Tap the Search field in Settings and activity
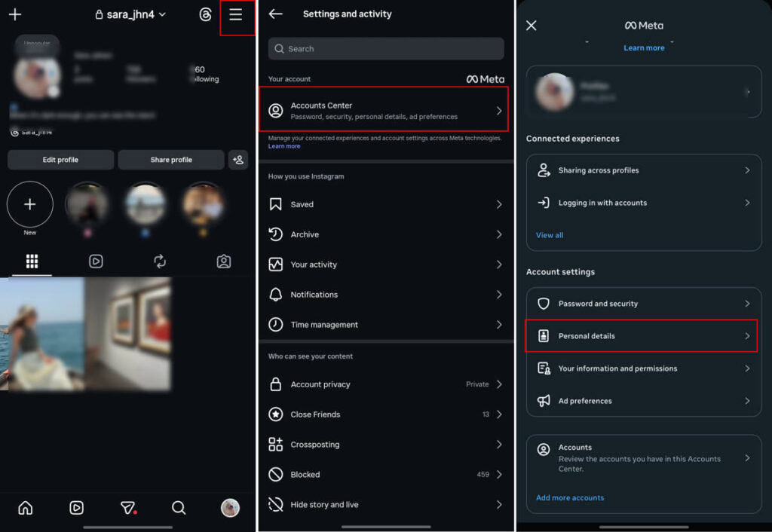 pos(385,48)
